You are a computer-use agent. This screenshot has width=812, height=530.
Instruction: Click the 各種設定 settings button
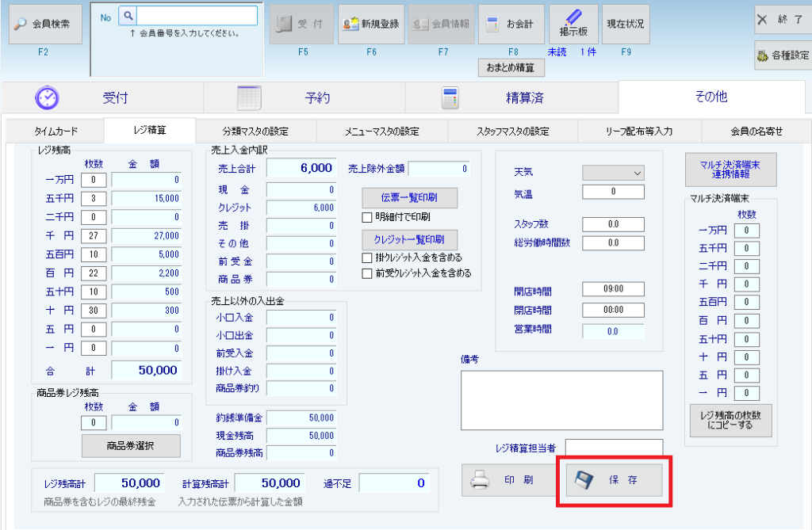click(x=782, y=55)
